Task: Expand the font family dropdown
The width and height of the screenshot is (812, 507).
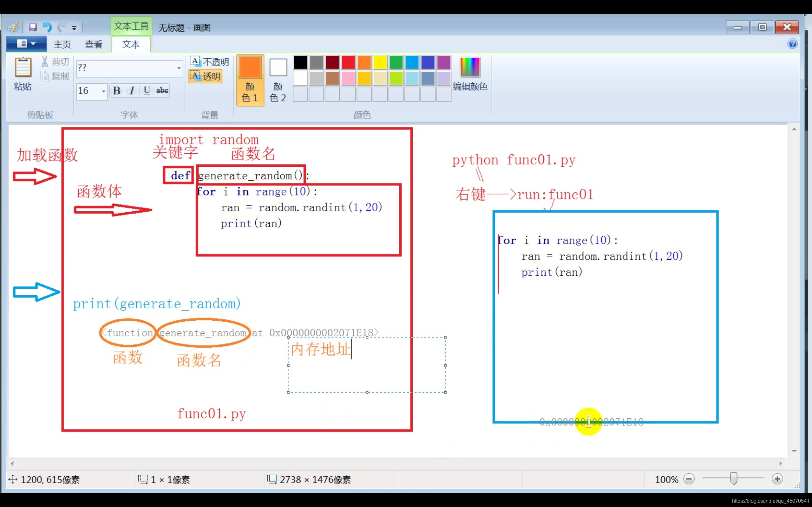Action: click(x=179, y=68)
